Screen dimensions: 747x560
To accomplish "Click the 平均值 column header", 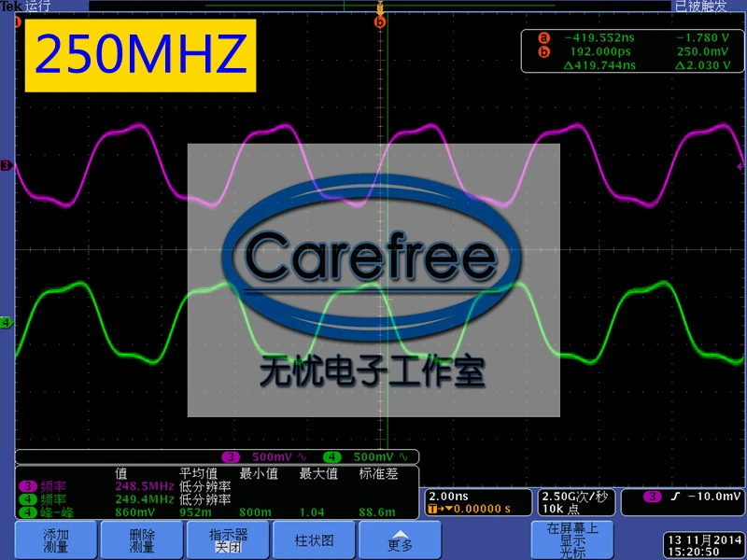I will click(198, 473).
